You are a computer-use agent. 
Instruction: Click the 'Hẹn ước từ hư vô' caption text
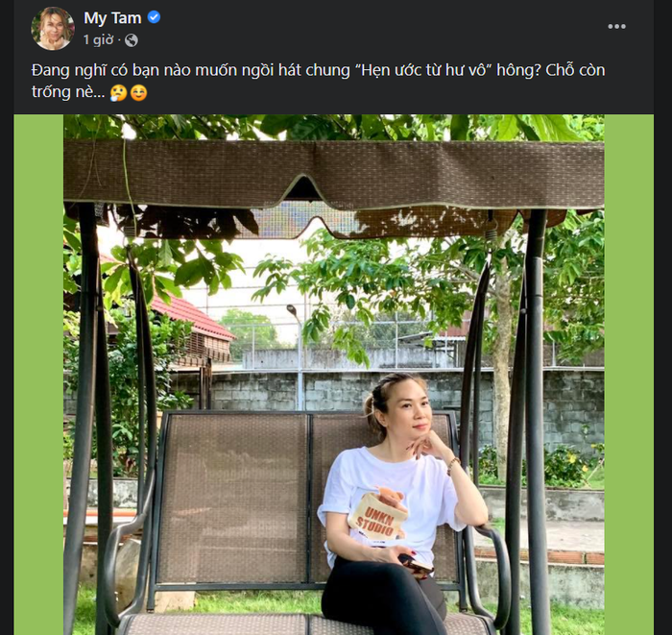coord(424,70)
